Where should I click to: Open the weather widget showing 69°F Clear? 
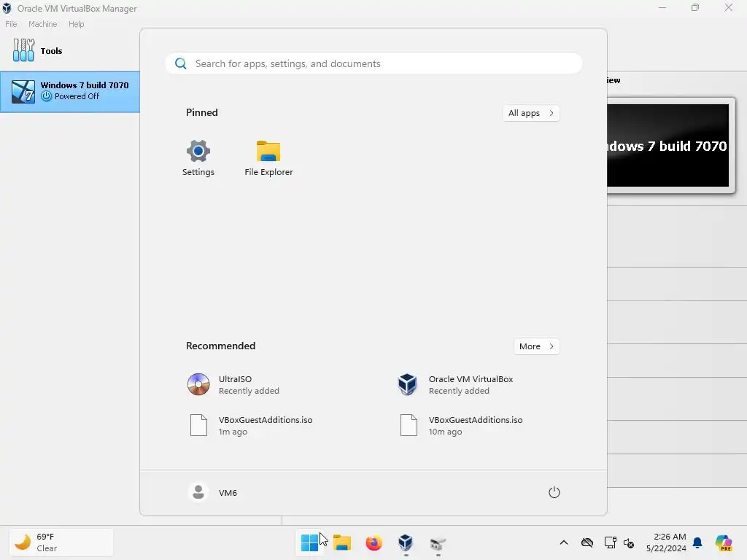tap(61, 542)
